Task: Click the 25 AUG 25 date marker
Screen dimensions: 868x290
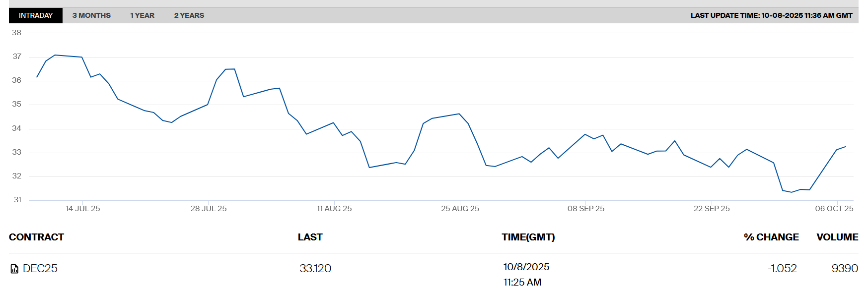Action: coord(460,209)
